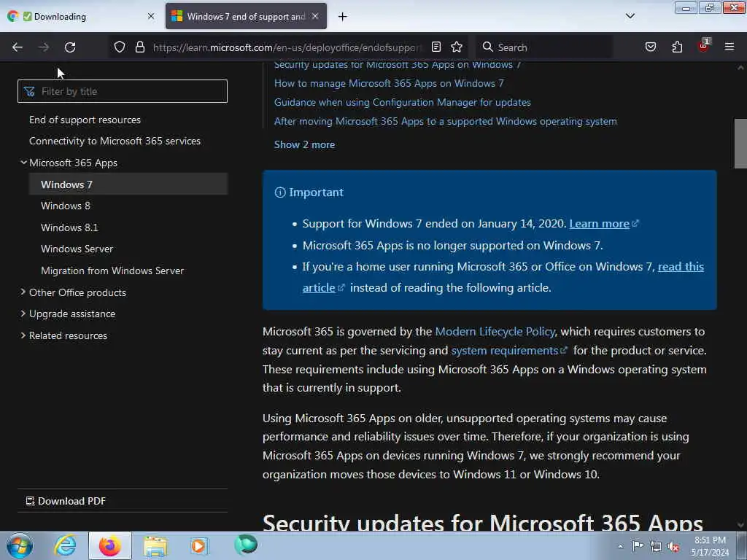Save page to Pocket
This screenshot has height=560, width=747.
650,47
